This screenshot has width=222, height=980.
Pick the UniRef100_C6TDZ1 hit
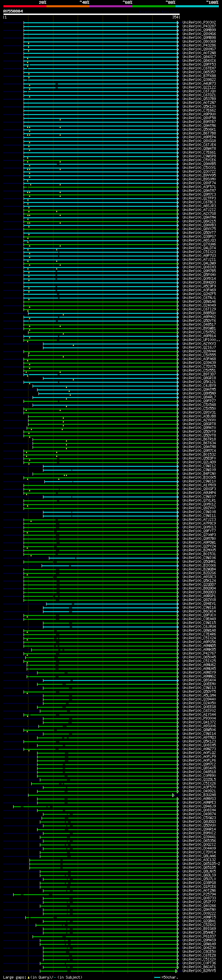pos(199,95)
